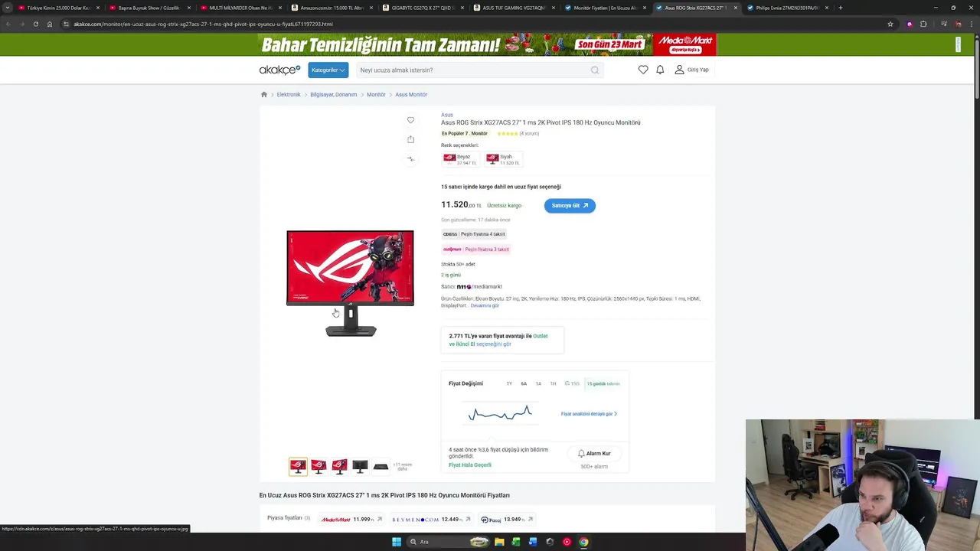Expand the Kategoriler dropdown
980x551 pixels.
(328, 70)
